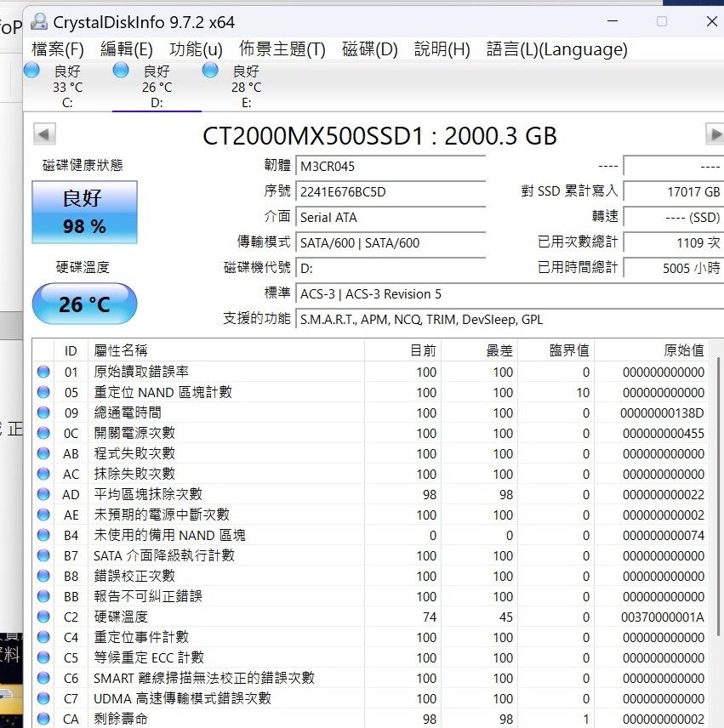The width and height of the screenshot is (724, 728).
Task: Go to previous disk with left arrow
Action: pos(44,134)
